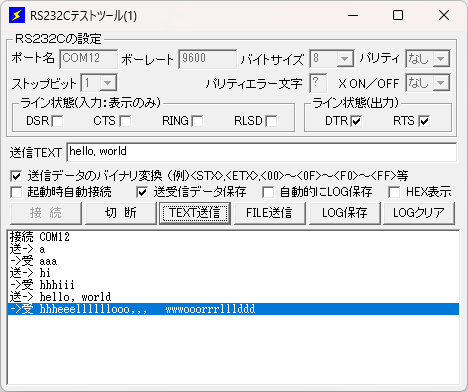Click the 接続 connect button
The height and width of the screenshot is (392, 468).
pyautogui.click(x=46, y=213)
